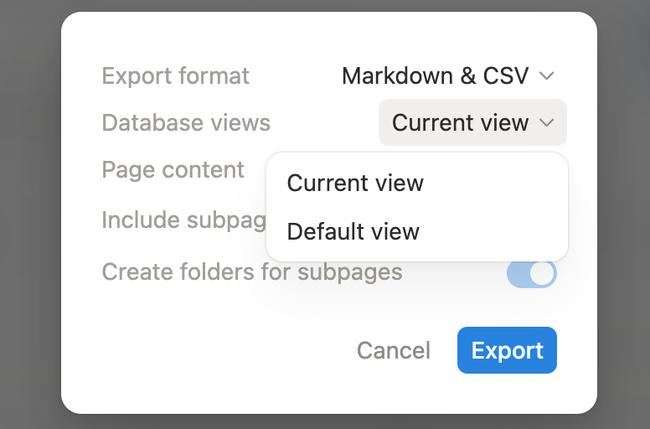Click the Create folders for subpages label
650x429 pixels.
[252, 272]
